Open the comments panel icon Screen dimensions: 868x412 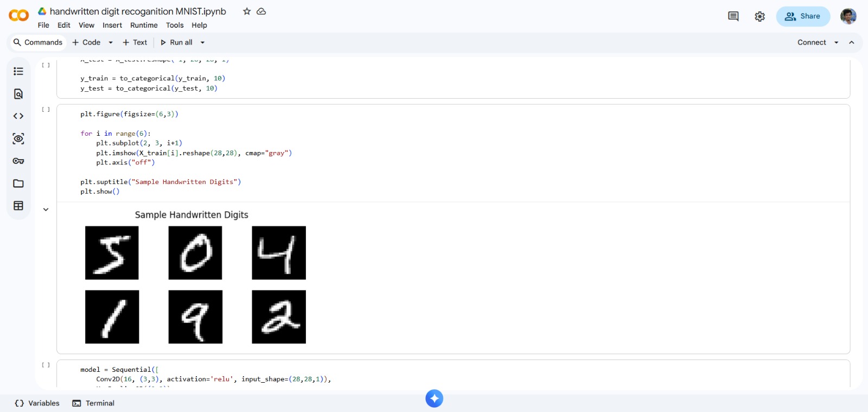pos(733,16)
